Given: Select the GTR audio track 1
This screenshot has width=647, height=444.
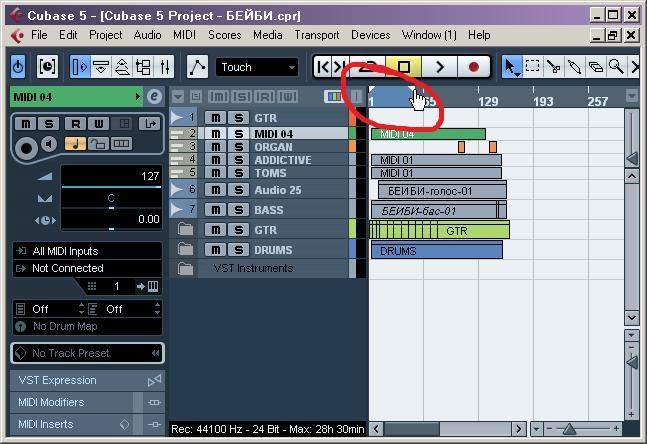Looking at the screenshot, I should (265, 118).
